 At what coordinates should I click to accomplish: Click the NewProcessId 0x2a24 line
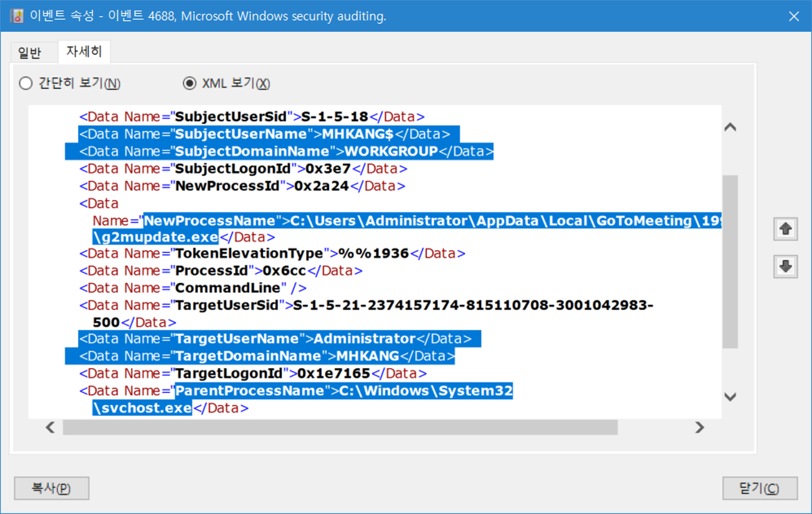click(242, 186)
